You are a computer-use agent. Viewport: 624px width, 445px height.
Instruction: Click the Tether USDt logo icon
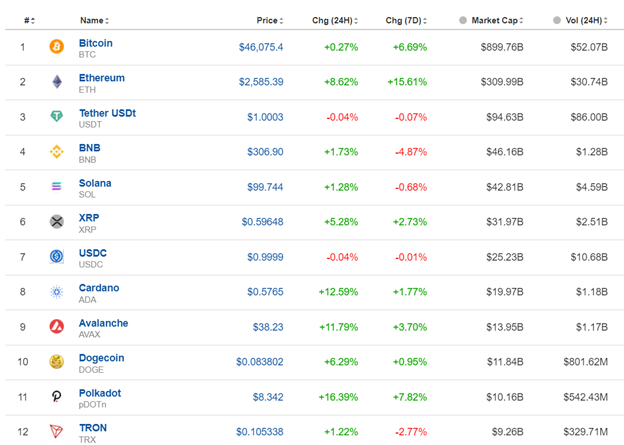(57, 117)
